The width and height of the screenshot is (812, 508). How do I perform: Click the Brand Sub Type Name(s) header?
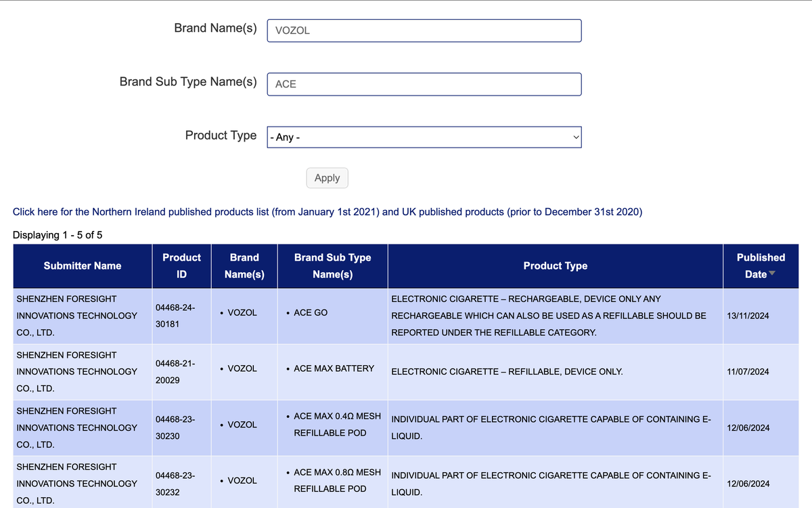tap(333, 266)
